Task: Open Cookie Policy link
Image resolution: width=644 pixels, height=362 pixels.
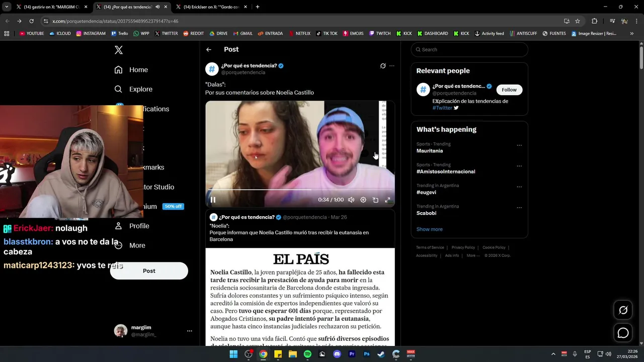Action: coord(494,247)
